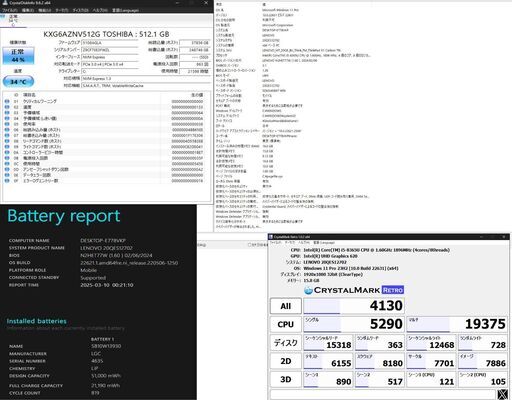Viewport: 512px width, 400px height.
Task: Click the 生の値 column header in SMART list
Action: pyautogui.click(x=197, y=95)
